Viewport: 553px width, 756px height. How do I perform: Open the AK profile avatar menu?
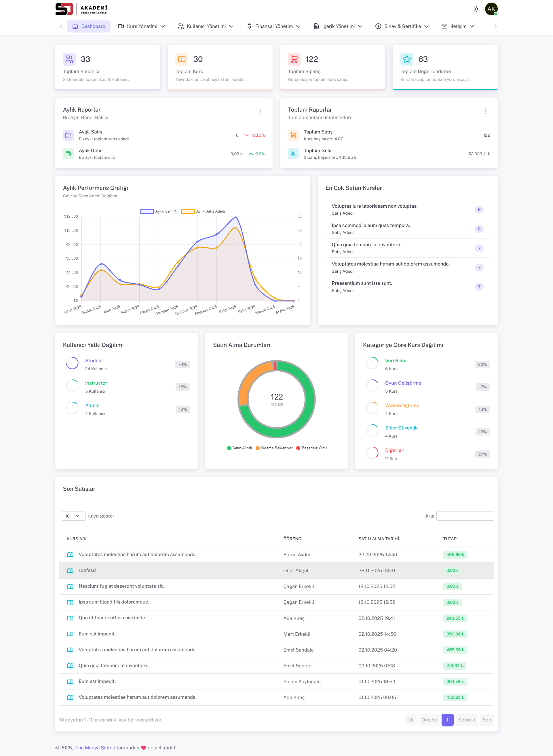491,9
